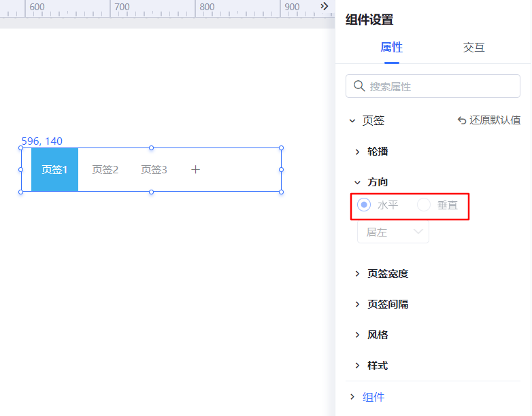The height and width of the screenshot is (416, 532).
Task: Click the 600 ruler mark
Action: click(x=37, y=7)
